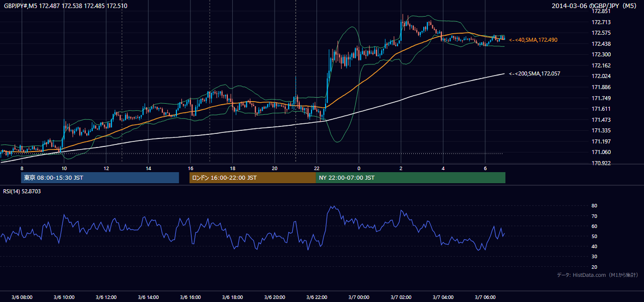Click RSI scale value 40
Screen dimensions: 644x302
(x=594, y=246)
